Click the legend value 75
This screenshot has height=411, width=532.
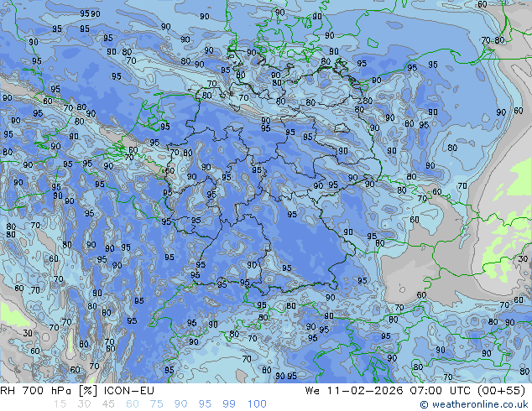click(156, 403)
